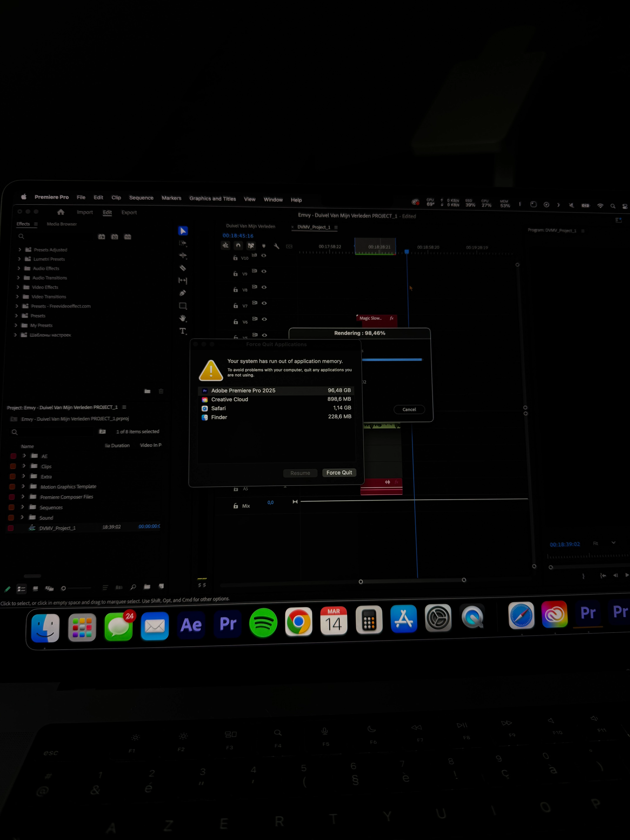Select the Pen tool
Viewport: 630px width, 840px height.
183,293
